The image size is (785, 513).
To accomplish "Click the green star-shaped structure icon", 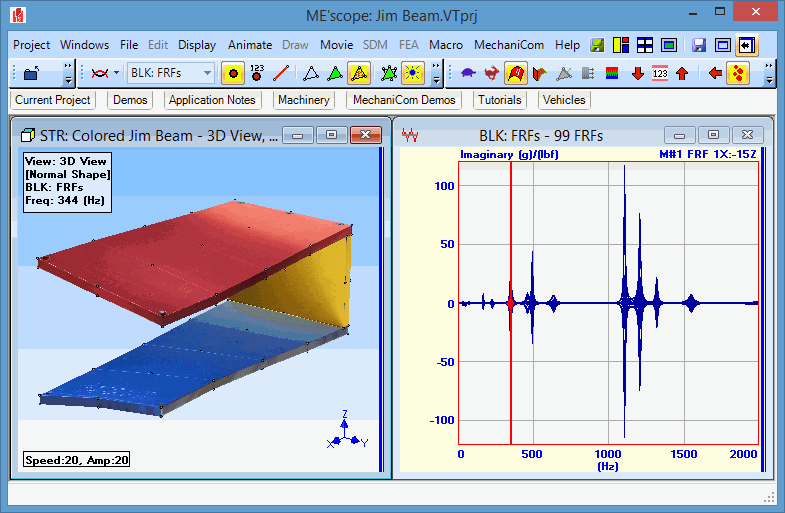I will coord(388,74).
